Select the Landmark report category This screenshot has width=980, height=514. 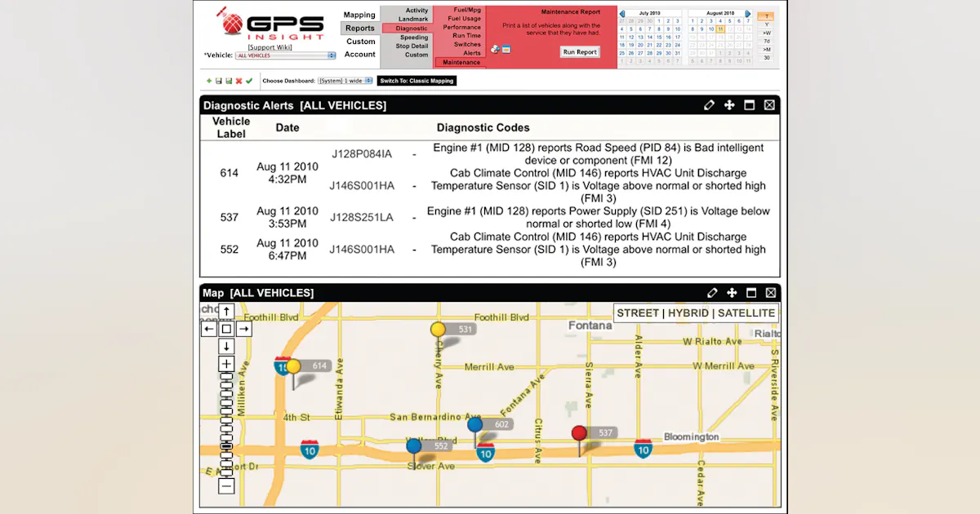(413, 19)
